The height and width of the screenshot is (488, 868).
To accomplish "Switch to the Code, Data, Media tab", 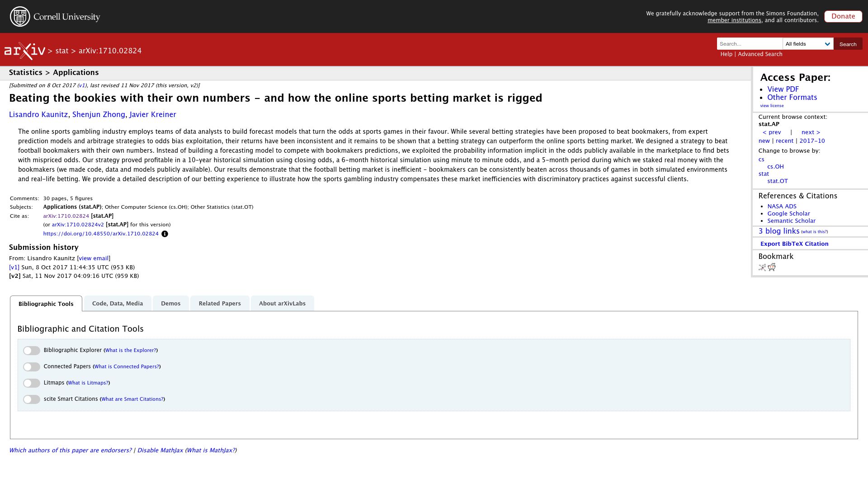I will click(118, 304).
